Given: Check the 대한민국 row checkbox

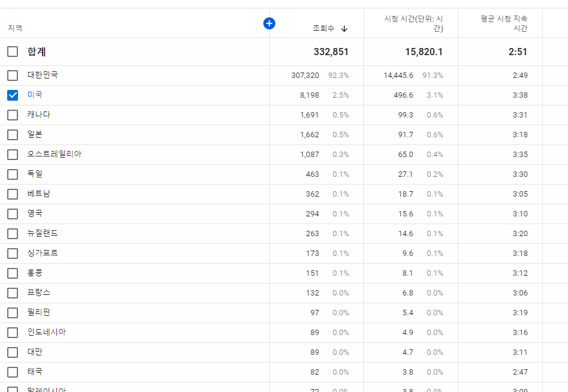Looking at the screenshot, I should tap(13, 76).
